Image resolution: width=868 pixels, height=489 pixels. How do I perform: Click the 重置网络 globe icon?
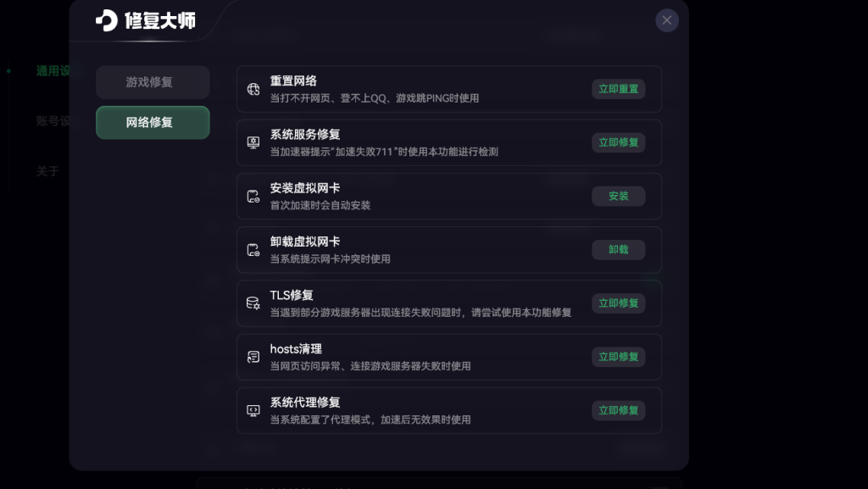[x=253, y=89]
